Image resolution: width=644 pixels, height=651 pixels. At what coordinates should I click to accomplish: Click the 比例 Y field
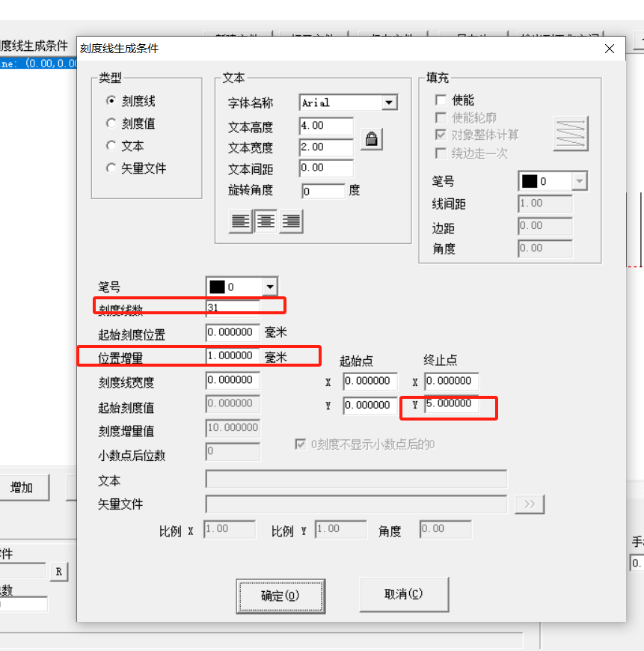click(x=340, y=529)
